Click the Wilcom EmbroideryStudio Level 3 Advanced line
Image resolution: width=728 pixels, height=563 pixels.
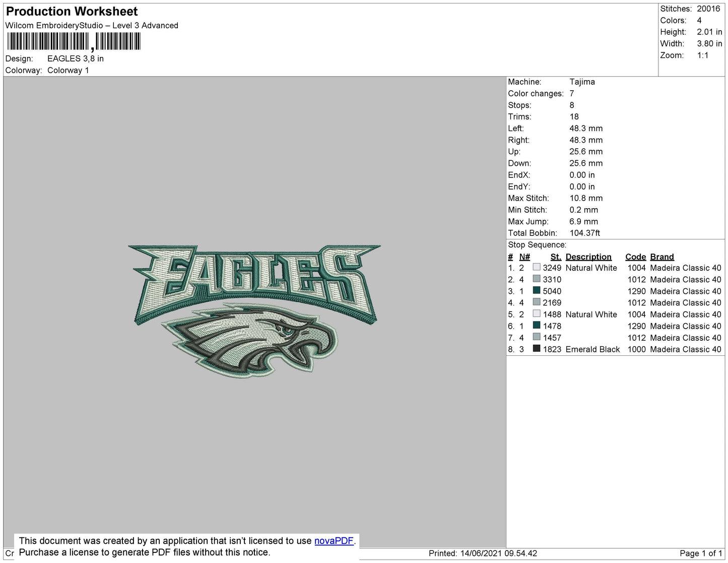(92, 25)
